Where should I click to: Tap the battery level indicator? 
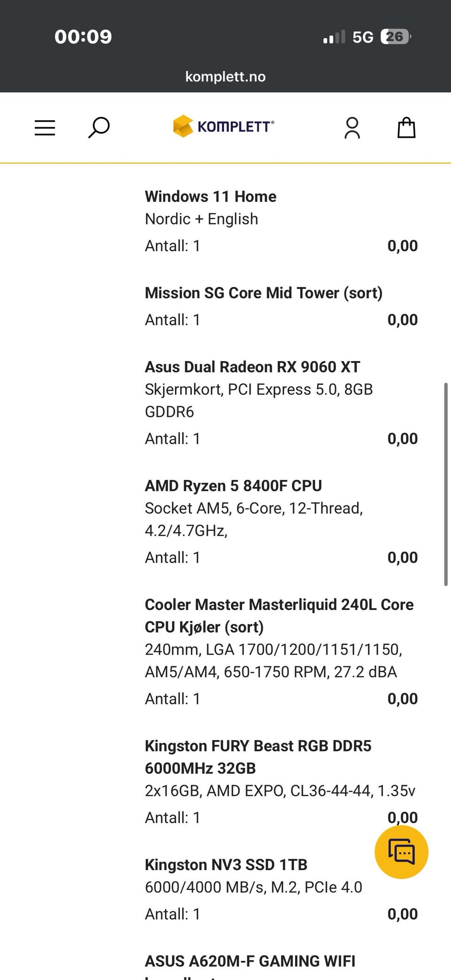coord(396,37)
